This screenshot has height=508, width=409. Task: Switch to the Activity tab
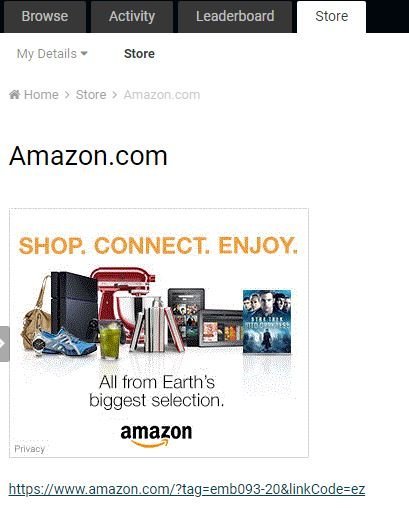coord(132,16)
